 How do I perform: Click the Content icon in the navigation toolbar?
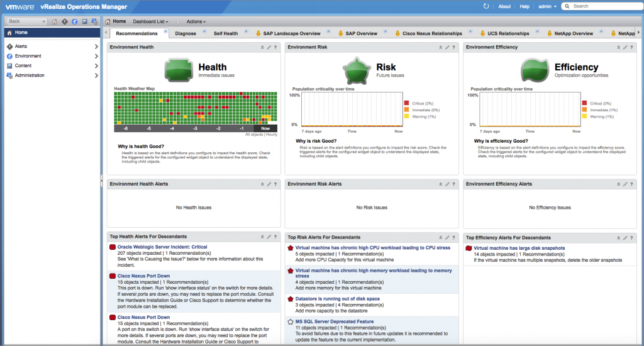84,21
